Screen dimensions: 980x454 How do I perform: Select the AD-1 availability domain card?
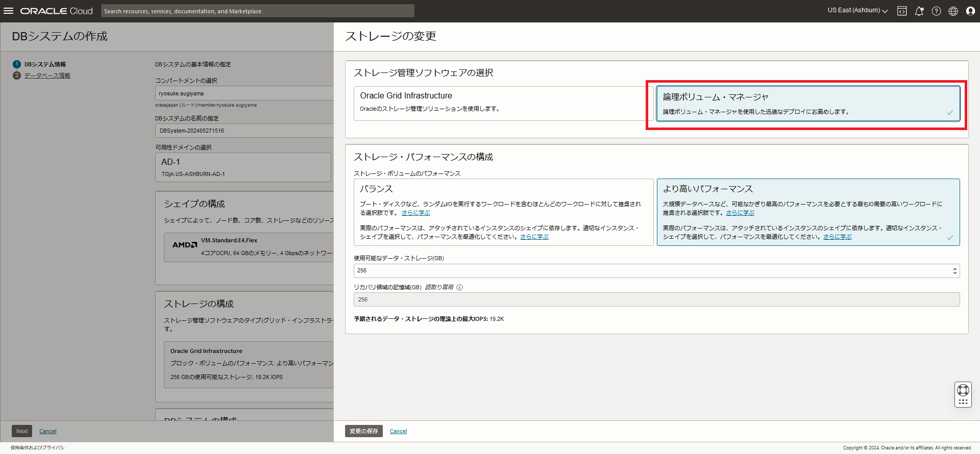[x=243, y=167]
